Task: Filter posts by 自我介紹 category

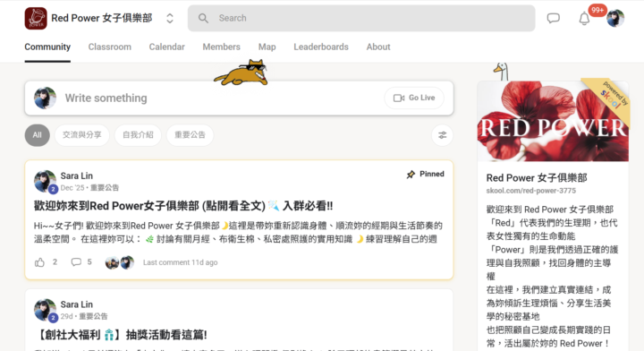Action: point(138,135)
